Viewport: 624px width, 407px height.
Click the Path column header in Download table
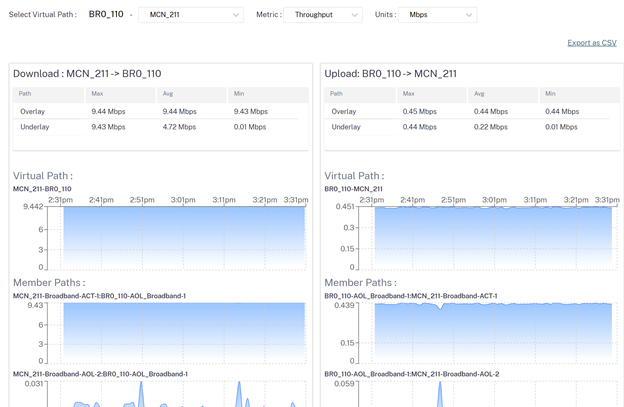(x=49, y=94)
